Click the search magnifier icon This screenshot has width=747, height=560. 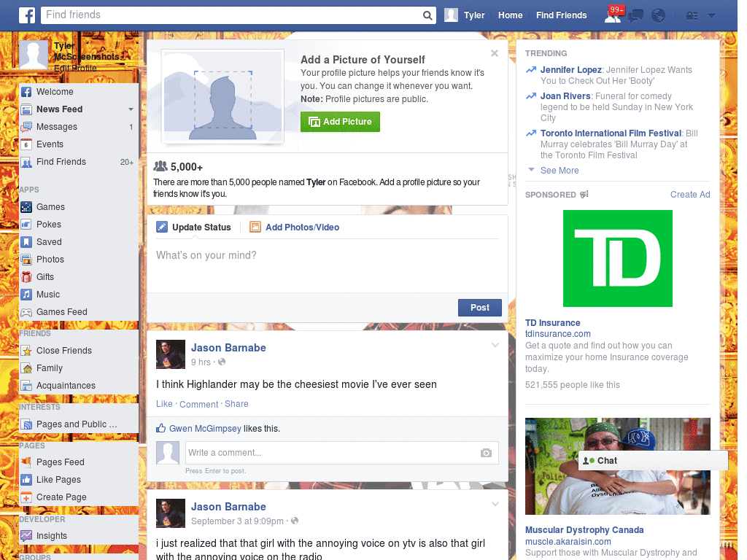427,15
